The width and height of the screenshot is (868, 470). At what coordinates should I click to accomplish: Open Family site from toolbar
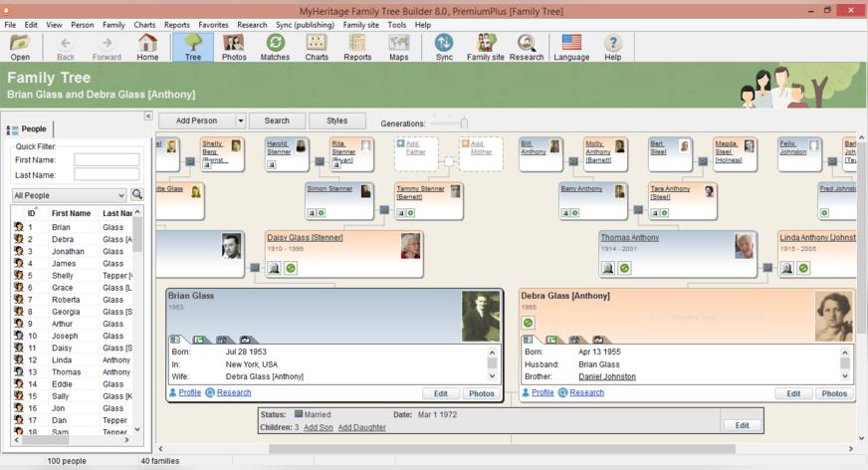pos(486,47)
